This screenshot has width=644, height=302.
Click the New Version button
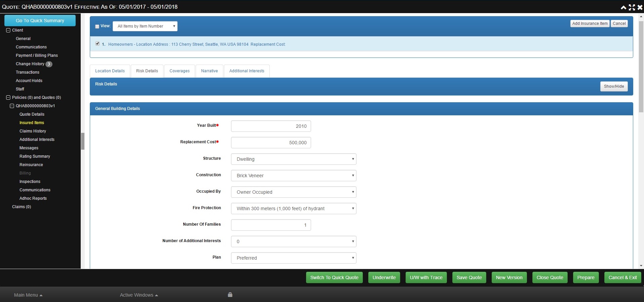509,277
